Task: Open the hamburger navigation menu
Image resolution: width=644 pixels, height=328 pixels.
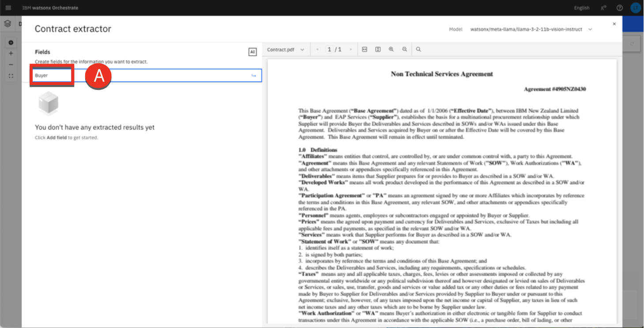Action: tap(8, 8)
